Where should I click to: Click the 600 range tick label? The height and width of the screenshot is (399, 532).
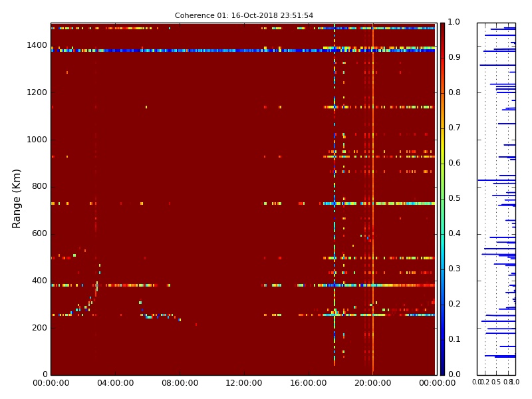pyautogui.click(x=39, y=233)
